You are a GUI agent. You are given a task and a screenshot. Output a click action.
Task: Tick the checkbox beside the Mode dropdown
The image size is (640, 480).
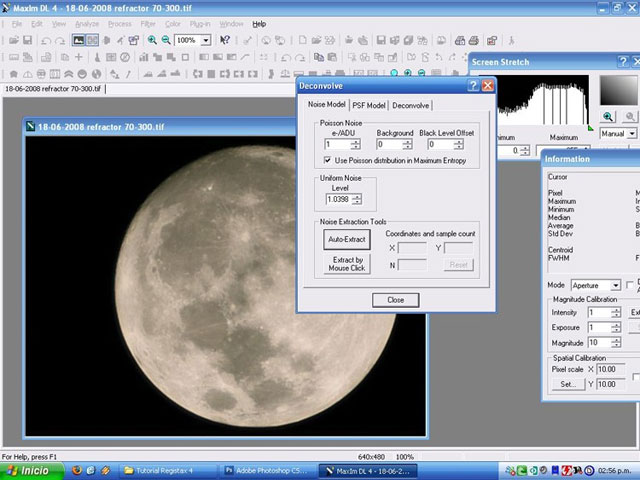(628, 285)
